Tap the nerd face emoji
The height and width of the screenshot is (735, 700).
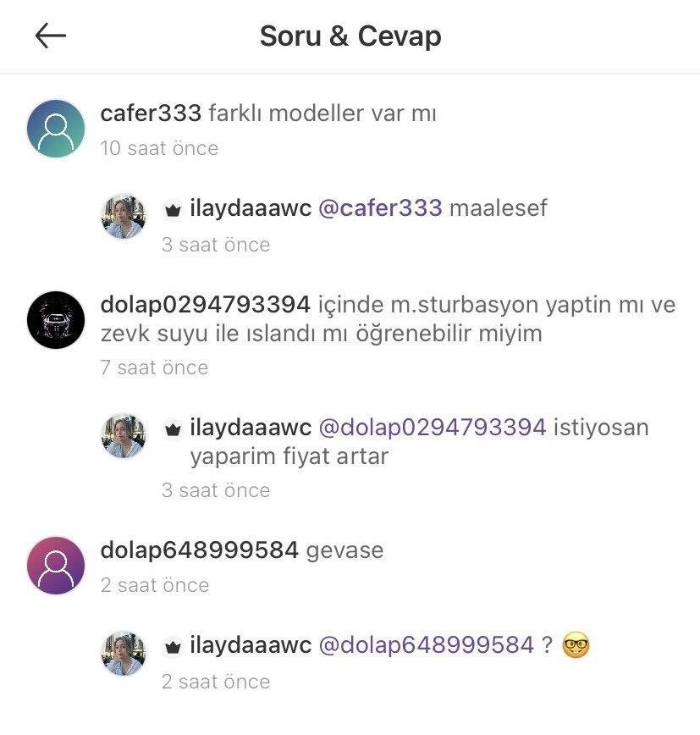[576, 645]
